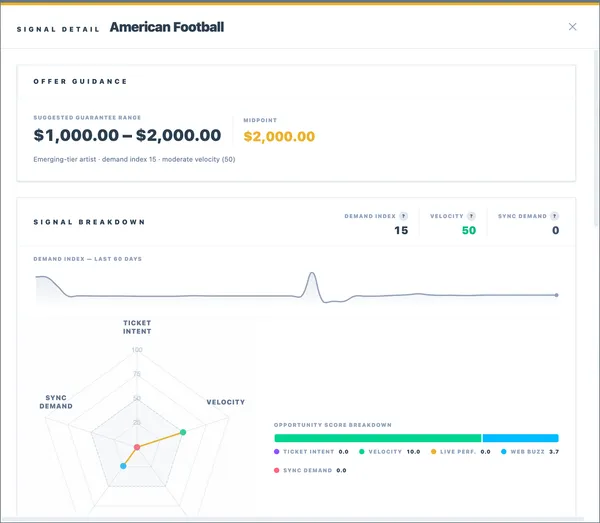Open the Velocity help tooltip icon
600x523 pixels.
point(471,216)
